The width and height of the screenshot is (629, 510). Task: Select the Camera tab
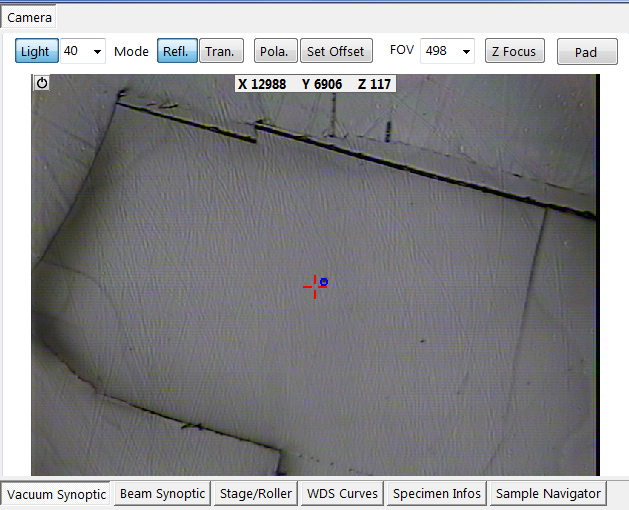(x=30, y=17)
